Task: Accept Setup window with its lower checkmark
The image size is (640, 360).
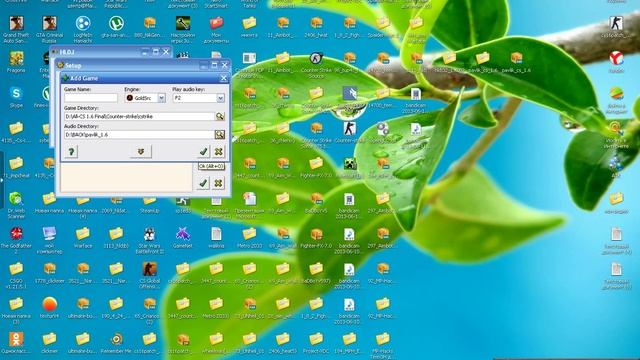Action: (203, 183)
